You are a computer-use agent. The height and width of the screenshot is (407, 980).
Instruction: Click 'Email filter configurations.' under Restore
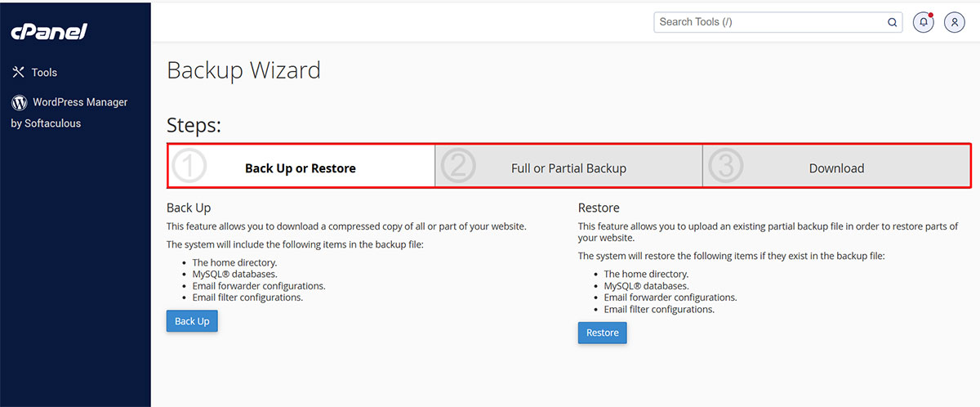coord(659,310)
